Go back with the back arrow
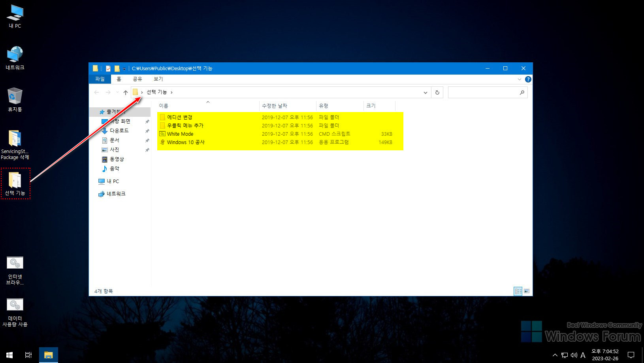The image size is (644, 363). [97, 92]
